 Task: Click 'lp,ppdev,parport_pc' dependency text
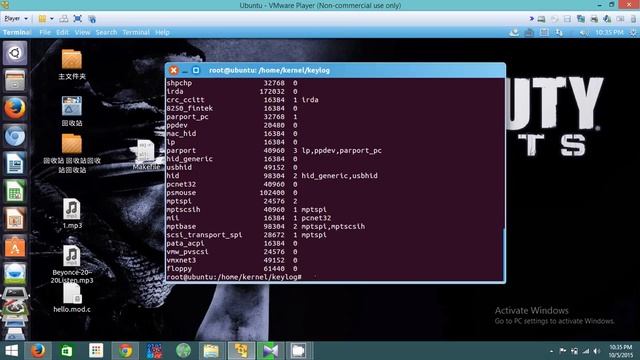[x=342, y=151]
